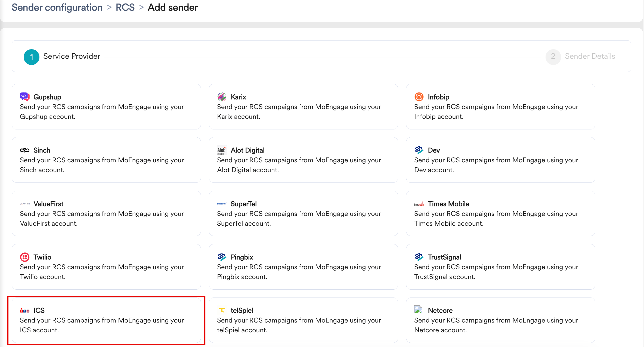Screen dimensions: 644x347
Task: Click 'ICS account.' description text
Action: coord(39,330)
